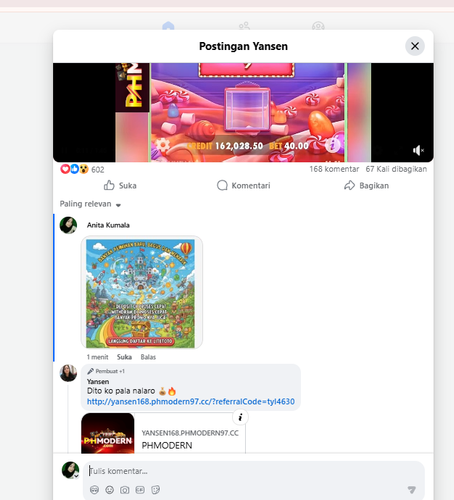The height and width of the screenshot is (500, 454).
Task: Click the Komentari button
Action: tap(243, 185)
